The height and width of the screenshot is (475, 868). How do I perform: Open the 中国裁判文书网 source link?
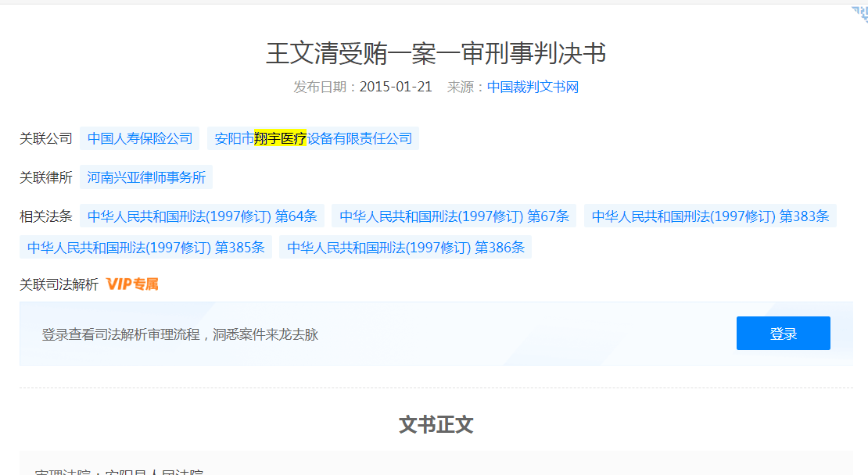click(x=533, y=87)
